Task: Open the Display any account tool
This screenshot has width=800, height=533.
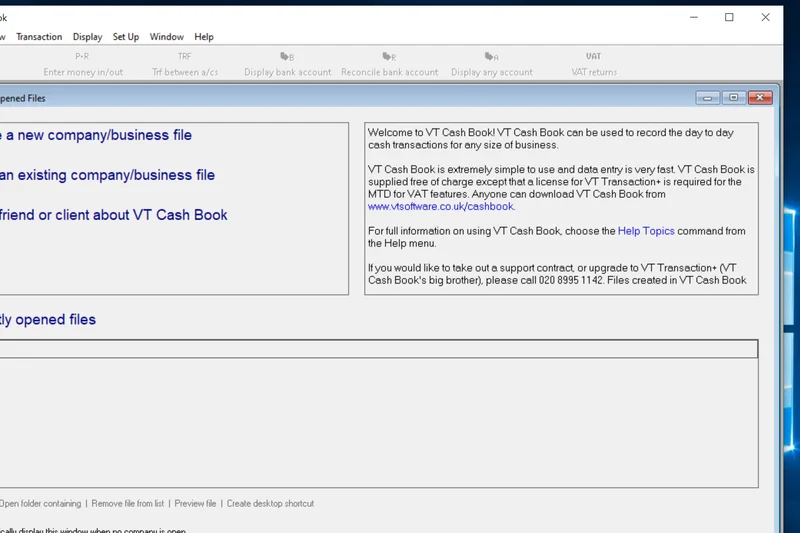Action: (x=491, y=64)
